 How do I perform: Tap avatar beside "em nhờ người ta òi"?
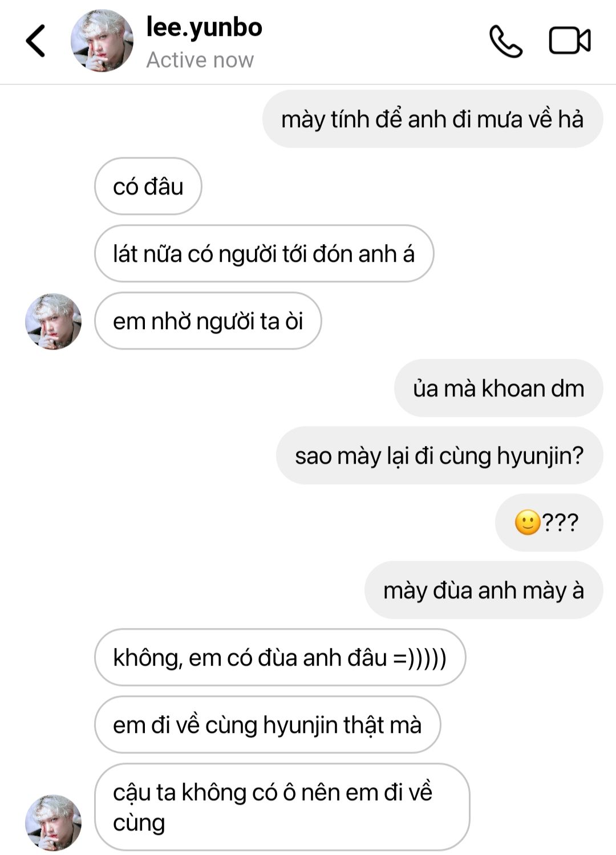click(x=53, y=321)
